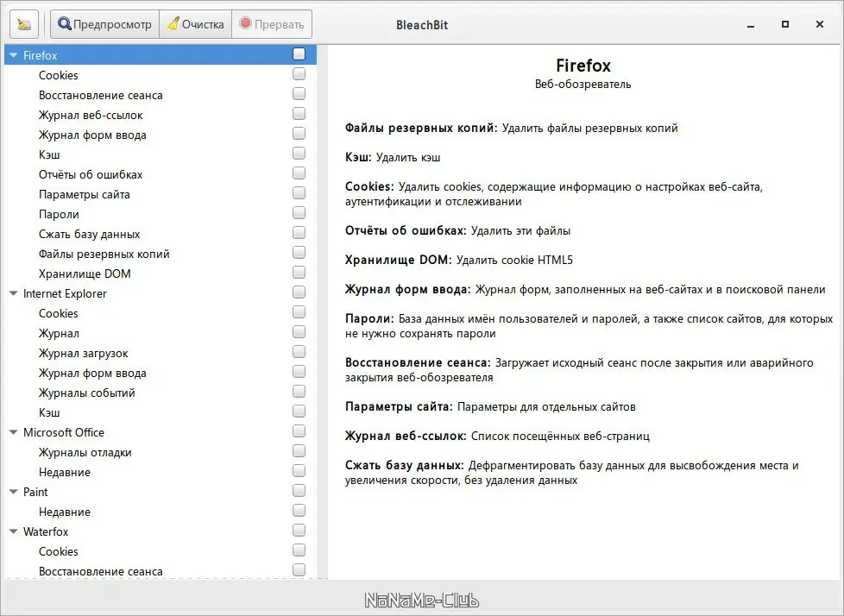Screen dimensions: 844x616
Task: Click the Firefox heading in description pane
Action: (583, 66)
